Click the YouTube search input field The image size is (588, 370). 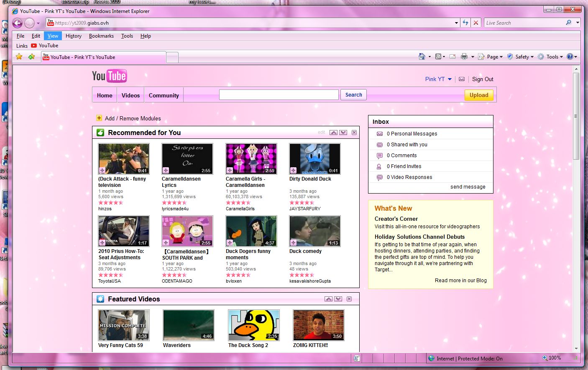(279, 95)
